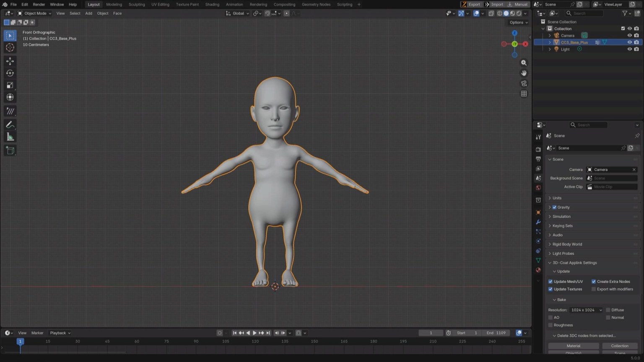The image size is (644, 362).
Task: Click the Manual button
Action: pos(518,4)
